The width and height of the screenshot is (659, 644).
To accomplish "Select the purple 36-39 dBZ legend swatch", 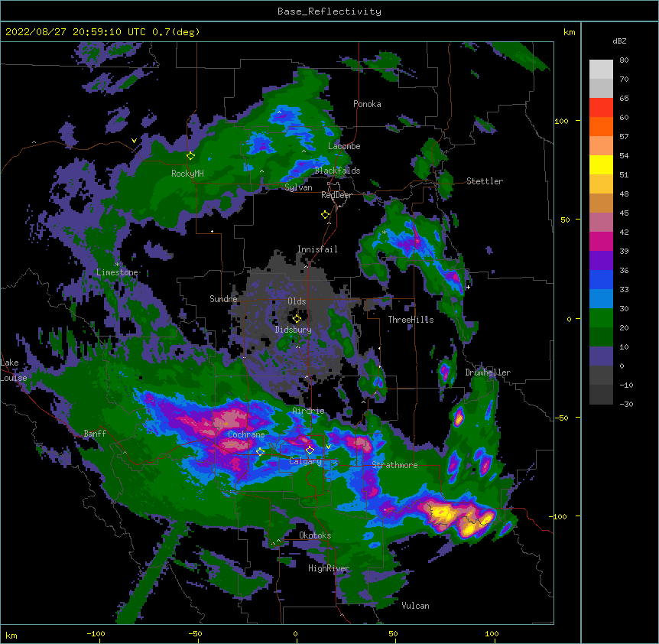I will coord(601,261).
